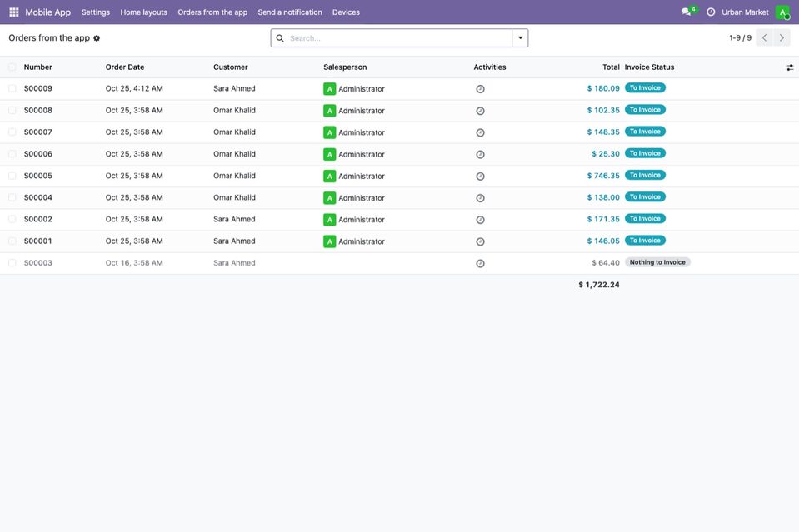Expand the search options dropdown arrow

[520, 38]
